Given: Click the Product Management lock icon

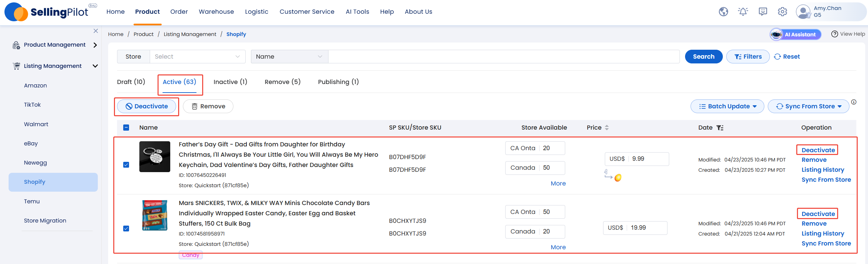Looking at the screenshot, I should [16, 45].
